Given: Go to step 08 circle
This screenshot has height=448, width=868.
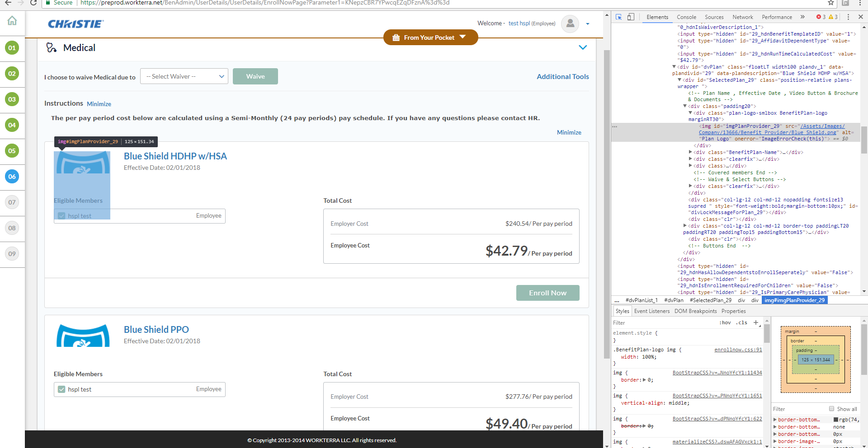Looking at the screenshot, I should point(12,228).
